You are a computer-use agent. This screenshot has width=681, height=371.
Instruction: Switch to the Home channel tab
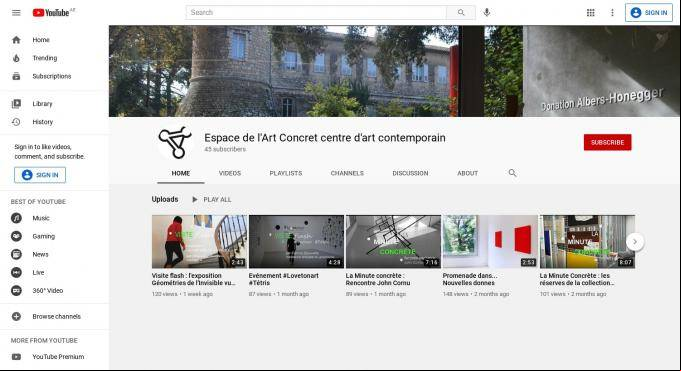pyautogui.click(x=181, y=173)
